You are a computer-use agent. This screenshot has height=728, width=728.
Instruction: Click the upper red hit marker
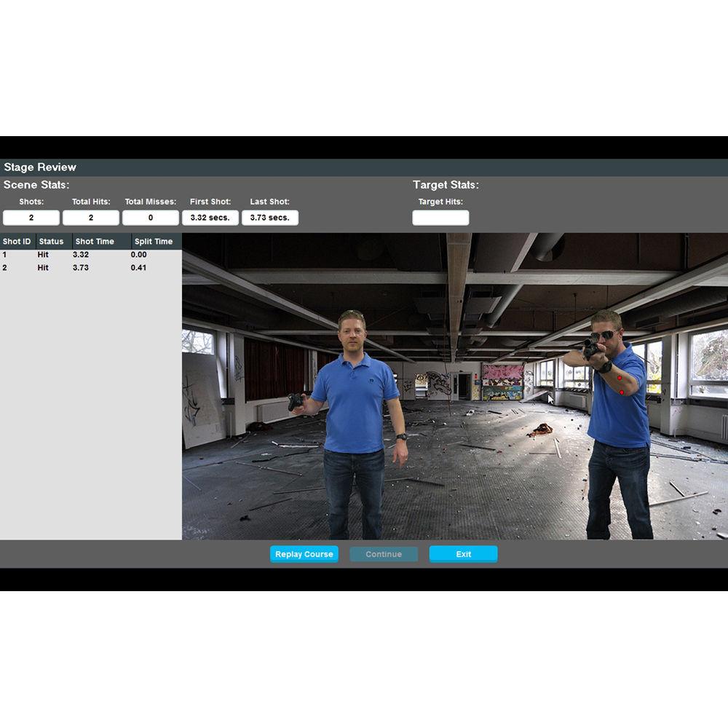(x=620, y=378)
